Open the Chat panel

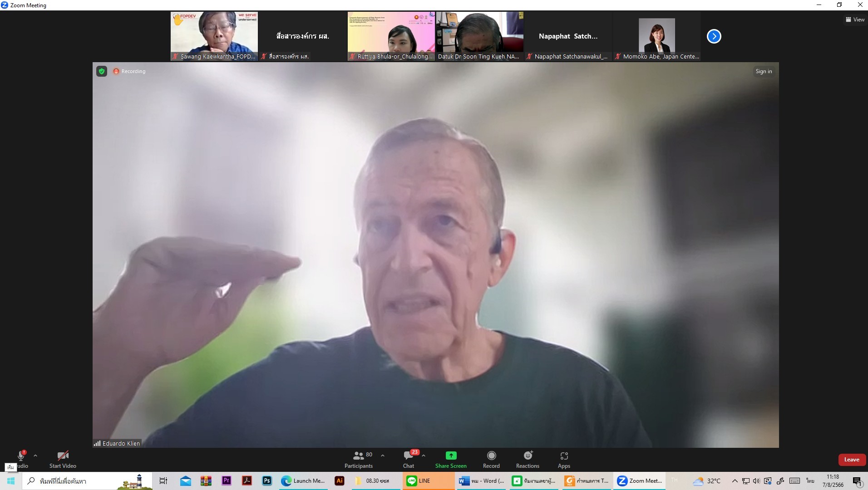coord(409,459)
